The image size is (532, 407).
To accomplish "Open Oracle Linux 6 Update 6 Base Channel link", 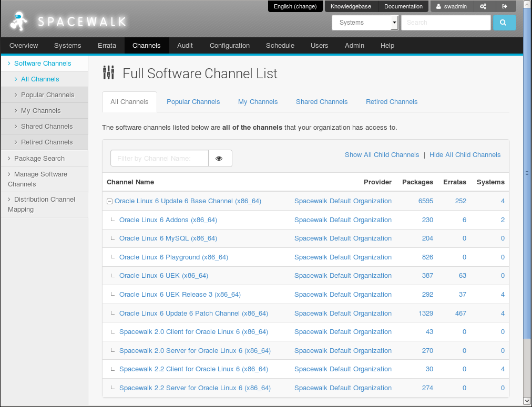I will click(188, 201).
